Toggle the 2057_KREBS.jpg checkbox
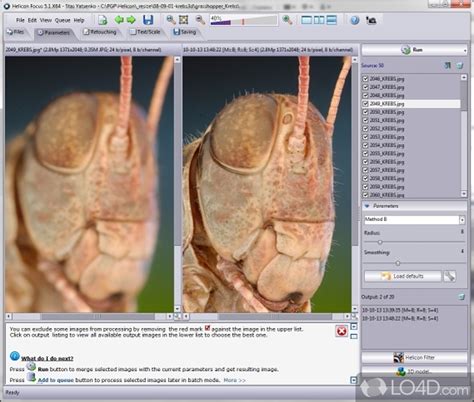The height and width of the screenshot is (402, 474). point(365,170)
